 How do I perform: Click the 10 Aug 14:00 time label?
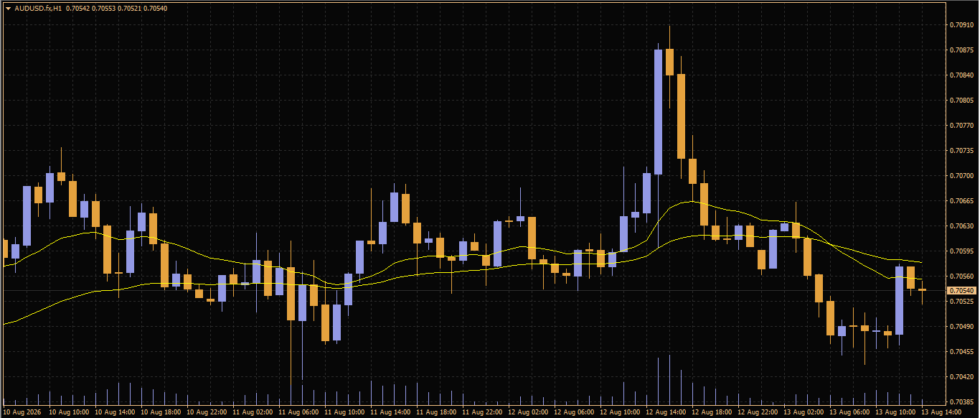click(115, 413)
